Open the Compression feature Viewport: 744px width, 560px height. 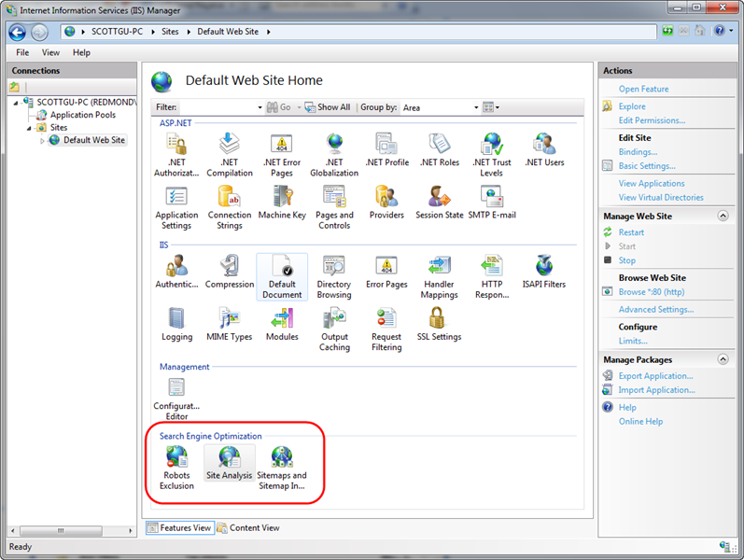[x=230, y=272]
